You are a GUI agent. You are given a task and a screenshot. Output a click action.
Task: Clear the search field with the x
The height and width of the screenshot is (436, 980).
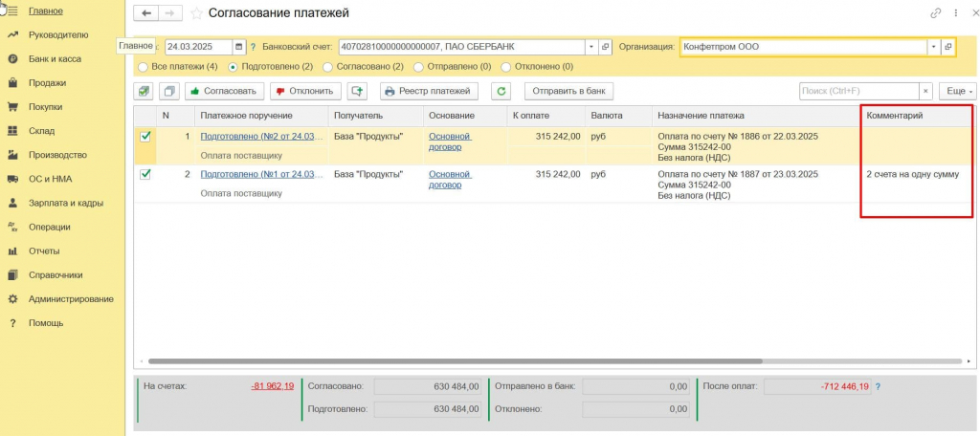(x=926, y=91)
